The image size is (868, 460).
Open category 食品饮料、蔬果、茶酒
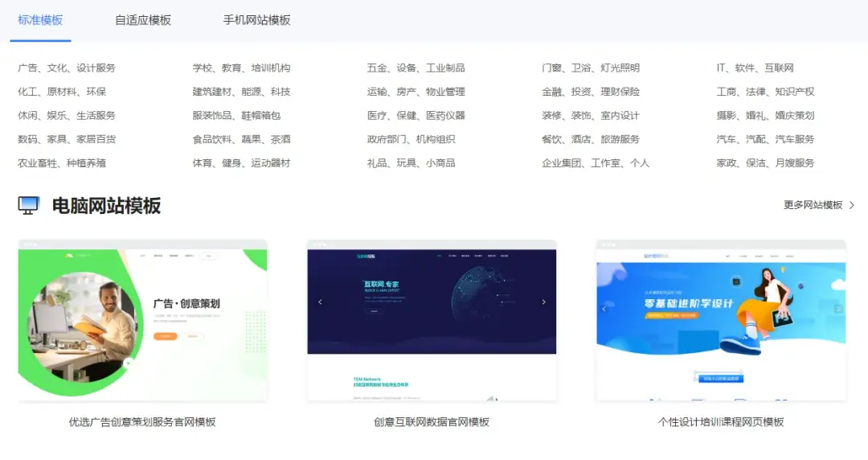tap(241, 140)
